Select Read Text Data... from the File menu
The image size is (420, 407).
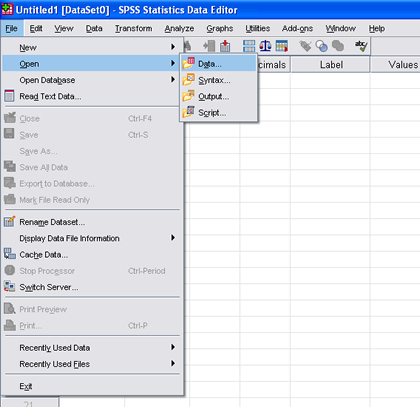(92, 96)
